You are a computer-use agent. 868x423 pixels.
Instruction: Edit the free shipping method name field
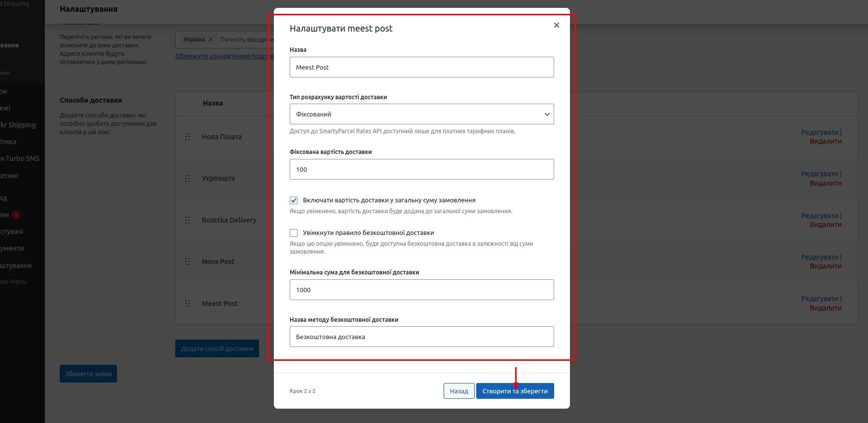(x=421, y=337)
